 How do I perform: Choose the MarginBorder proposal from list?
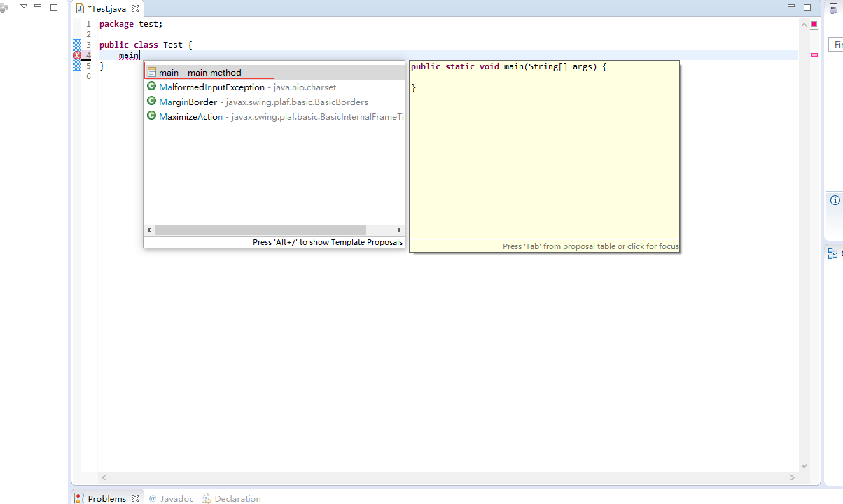click(x=188, y=102)
